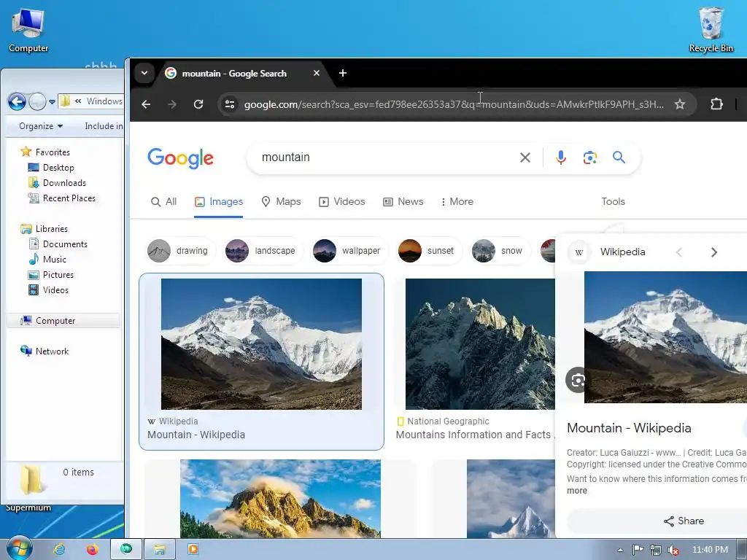Open Mountain - Wikipedia heading in preview
This screenshot has width=747, height=560.
tap(629, 428)
